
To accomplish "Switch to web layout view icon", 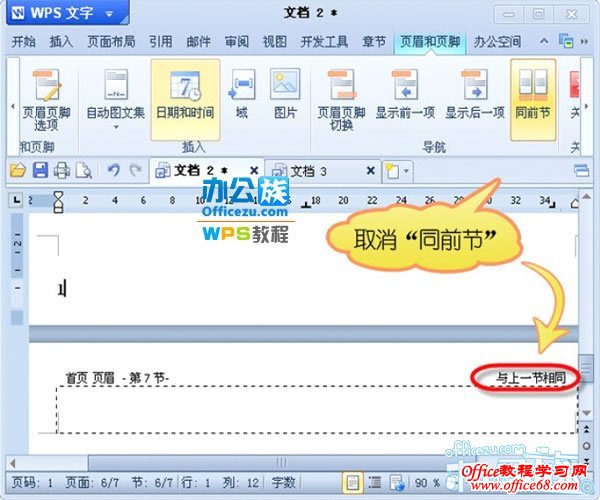I will [397, 483].
